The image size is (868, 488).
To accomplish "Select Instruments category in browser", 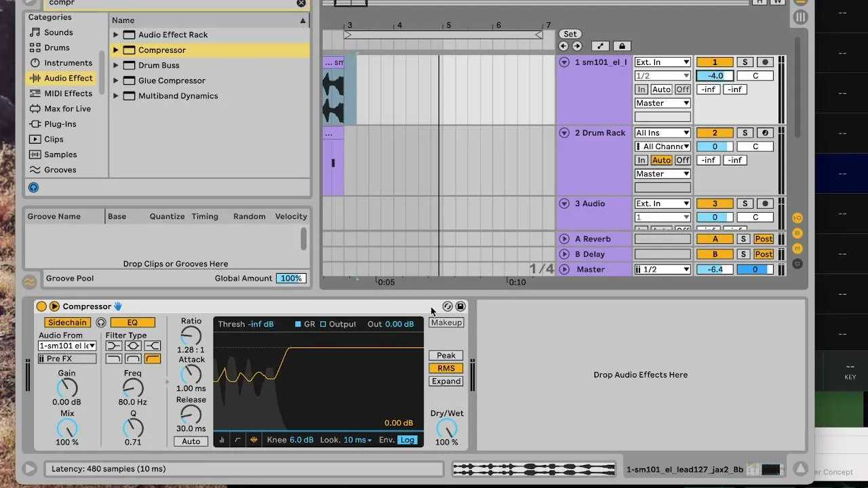I will [62, 63].
